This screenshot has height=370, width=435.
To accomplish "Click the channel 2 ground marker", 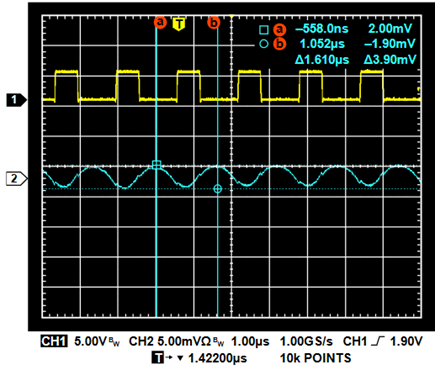I will [16, 179].
